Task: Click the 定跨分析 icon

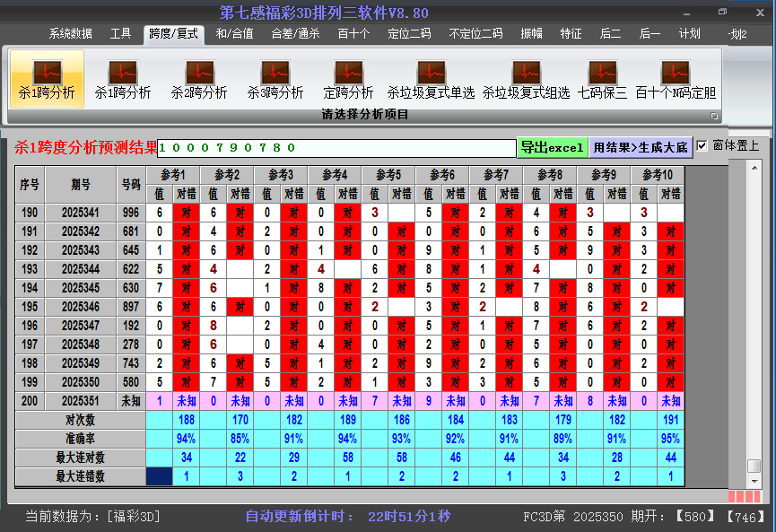Action: tap(348, 79)
